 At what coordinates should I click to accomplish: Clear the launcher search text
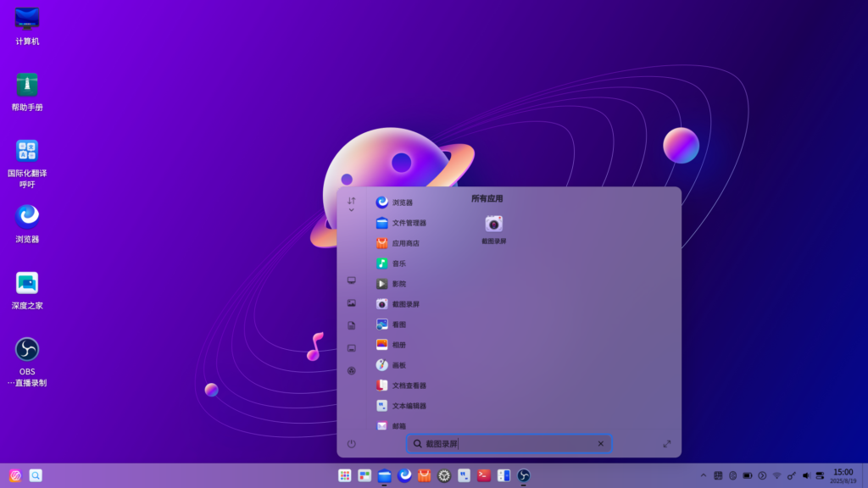tap(600, 444)
